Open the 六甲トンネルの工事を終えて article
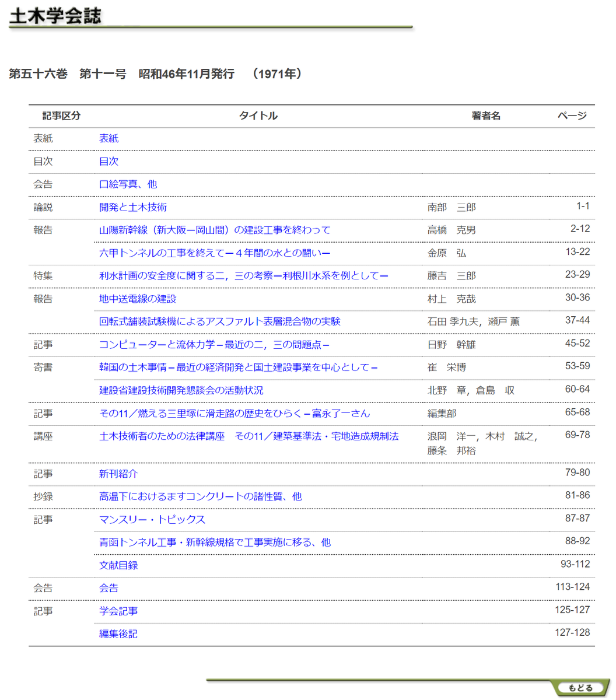Screen dimensions: 616x700 pyautogui.click(x=215, y=253)
